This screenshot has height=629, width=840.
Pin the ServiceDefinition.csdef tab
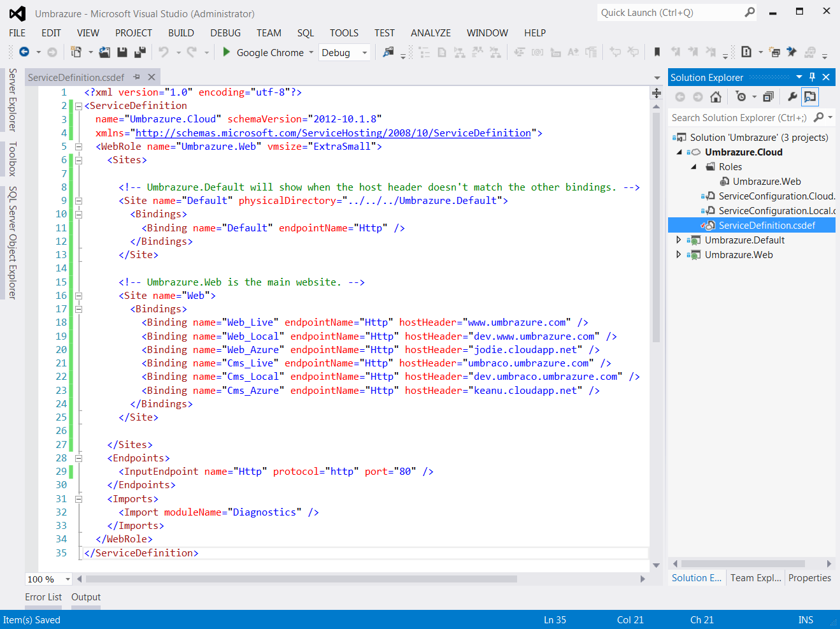pos(136,77)
